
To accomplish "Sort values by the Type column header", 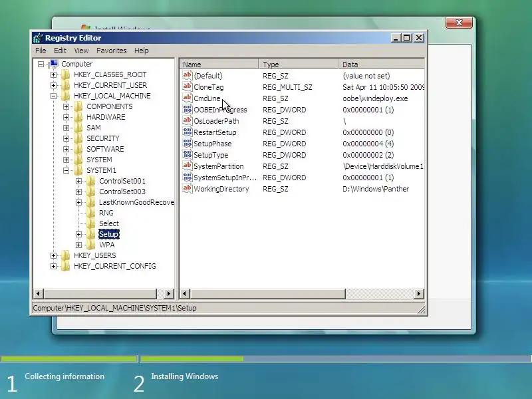I will [x=299, y=64].
